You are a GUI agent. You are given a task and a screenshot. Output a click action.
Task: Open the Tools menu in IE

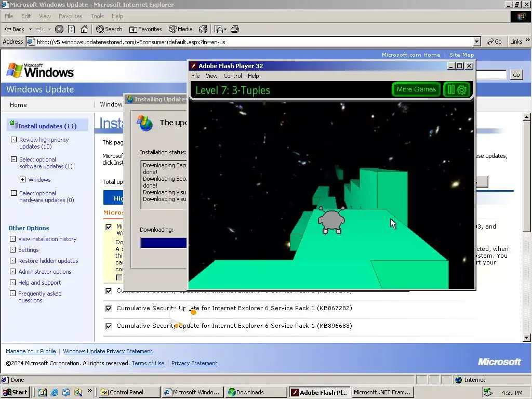97,16
